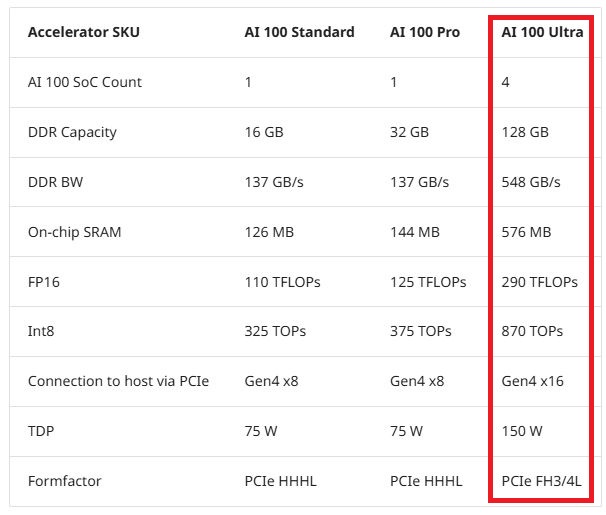Click the 110 TFLOPs value

click(283, 282)
